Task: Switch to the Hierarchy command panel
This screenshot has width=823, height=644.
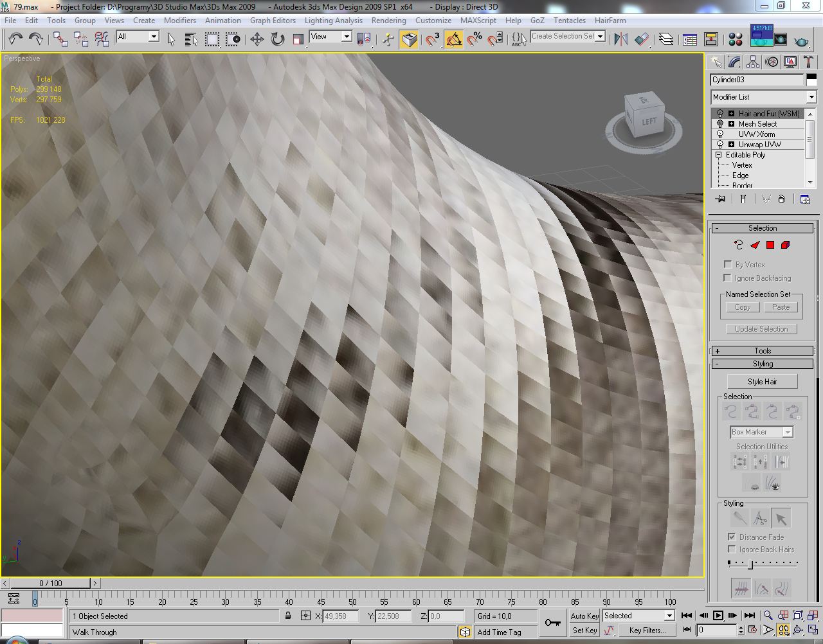Action: click(753, 62)
